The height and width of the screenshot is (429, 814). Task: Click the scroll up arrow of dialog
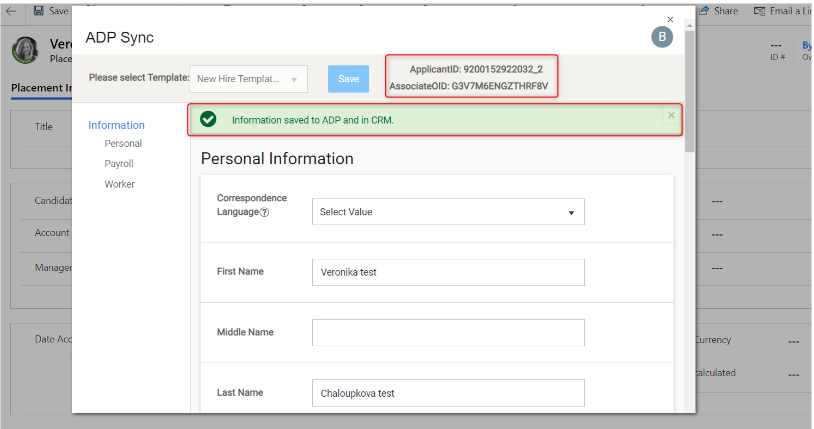click(x=689, y=25)
